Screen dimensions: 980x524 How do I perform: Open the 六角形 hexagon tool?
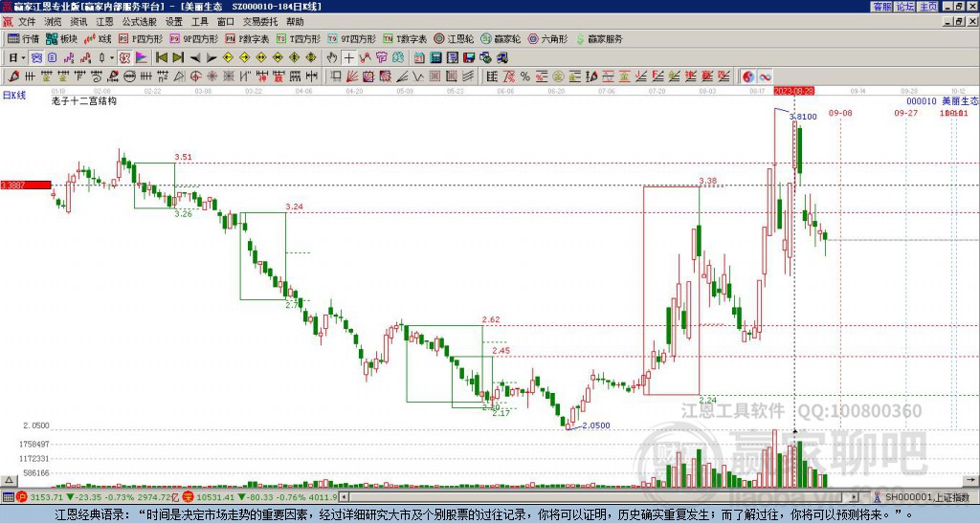pyautogui.click(x=548, y=38)
